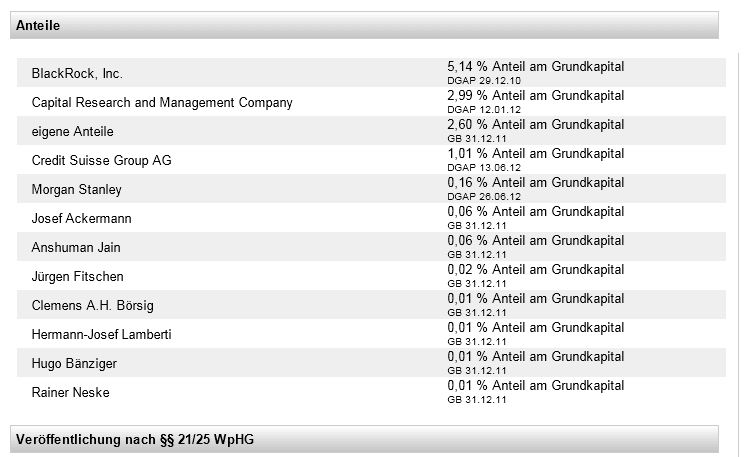Click 0,01 % share in Hermann-Josef Lamberti row
The height and width of the screenshot is (457, 750).
click(x=536, y=328)
